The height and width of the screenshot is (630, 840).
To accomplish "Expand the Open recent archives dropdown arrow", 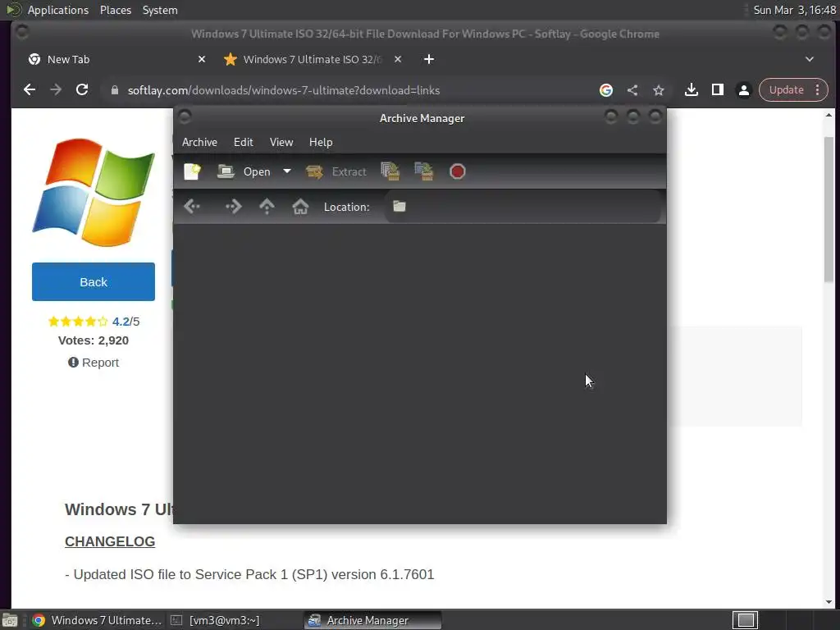I will pyautogui.click(x=287, y=171).
